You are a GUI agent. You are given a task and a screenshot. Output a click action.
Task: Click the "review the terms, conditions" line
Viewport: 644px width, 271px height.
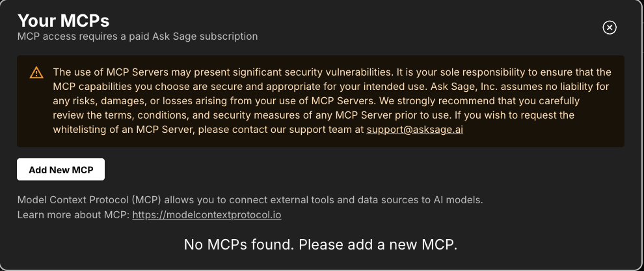[x=314, y=115]
